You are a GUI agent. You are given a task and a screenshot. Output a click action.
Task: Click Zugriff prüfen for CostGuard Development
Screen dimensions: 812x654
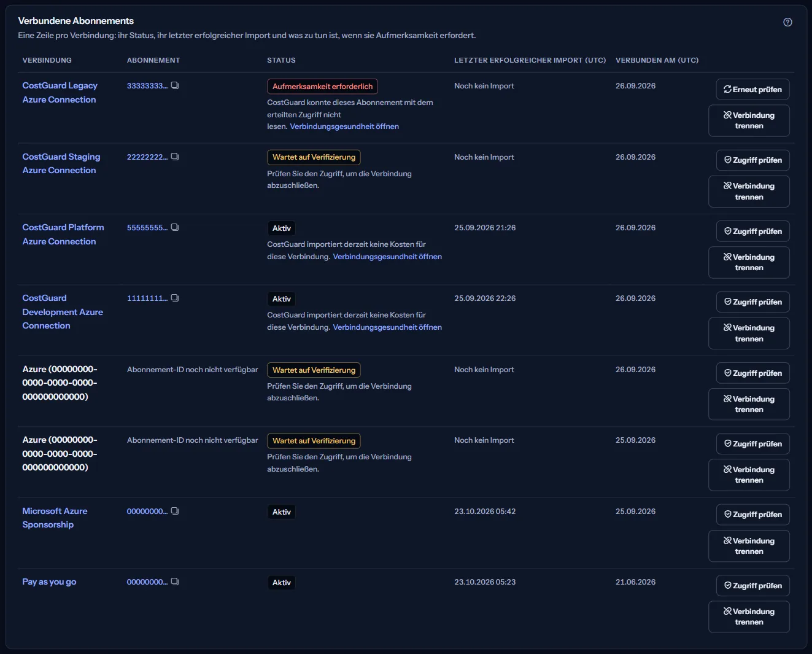coord(752,302)
